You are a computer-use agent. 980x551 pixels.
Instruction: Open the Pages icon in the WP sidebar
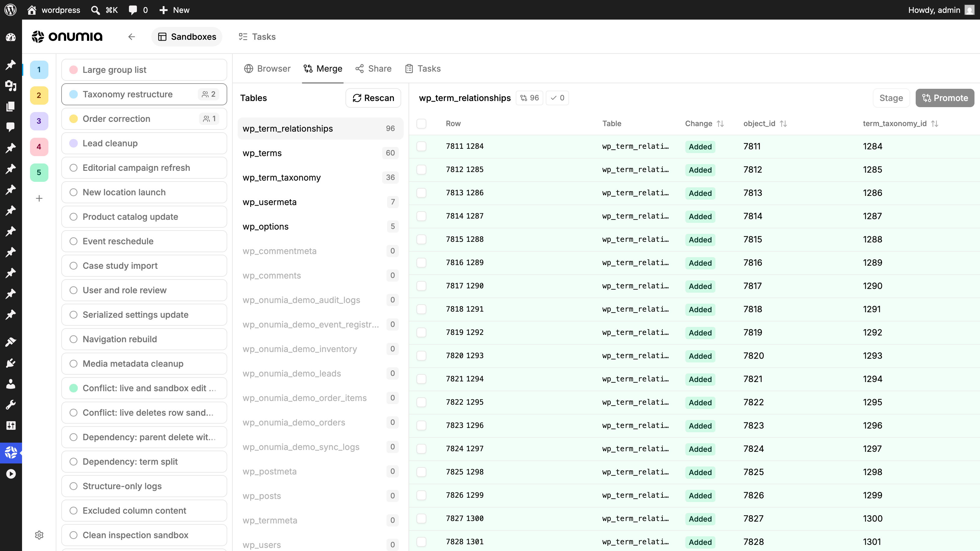[x=11, y=106]
